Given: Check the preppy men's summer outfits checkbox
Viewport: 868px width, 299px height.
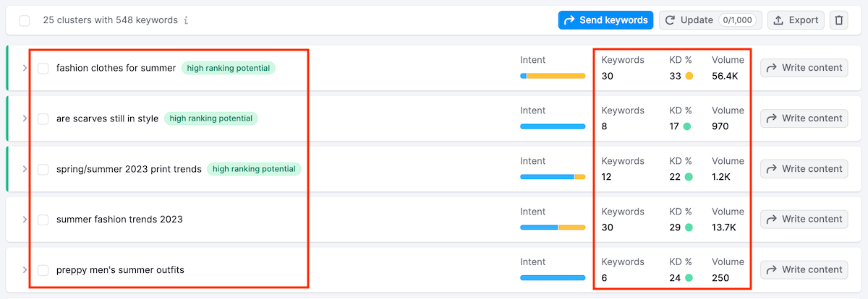Looking at the screenshot, I should click(x=43, y=270).
